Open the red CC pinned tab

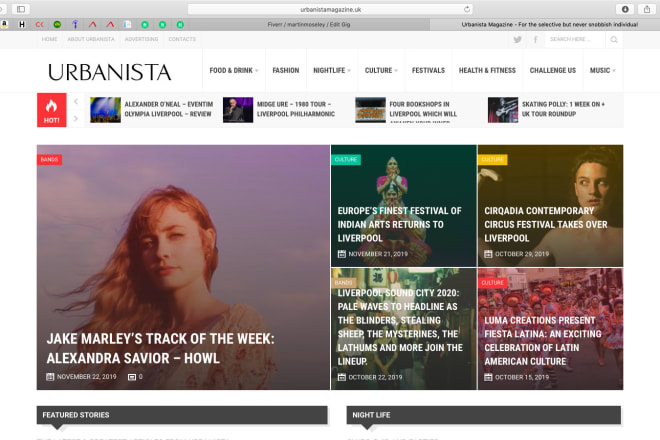coord(40,24)
